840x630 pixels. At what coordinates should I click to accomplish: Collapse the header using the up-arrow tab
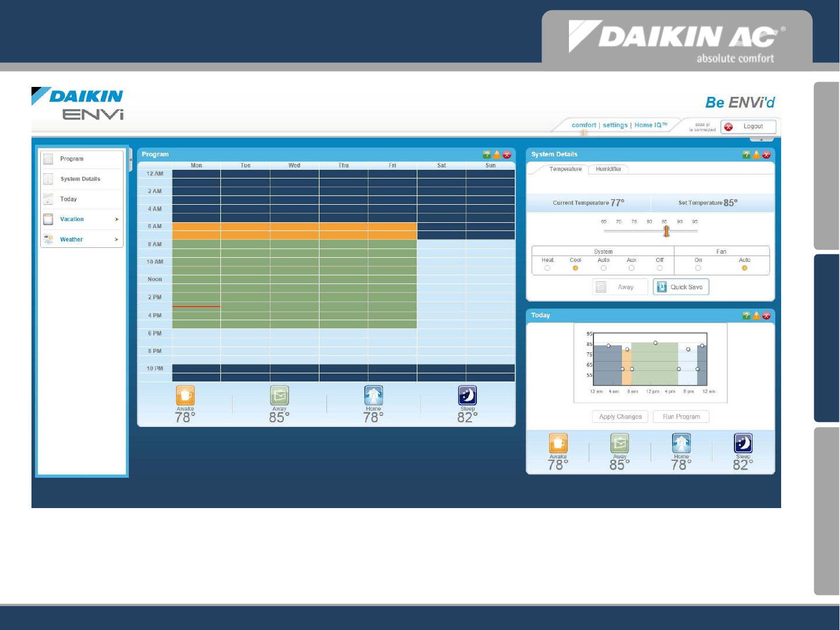[x=762, y=139]
